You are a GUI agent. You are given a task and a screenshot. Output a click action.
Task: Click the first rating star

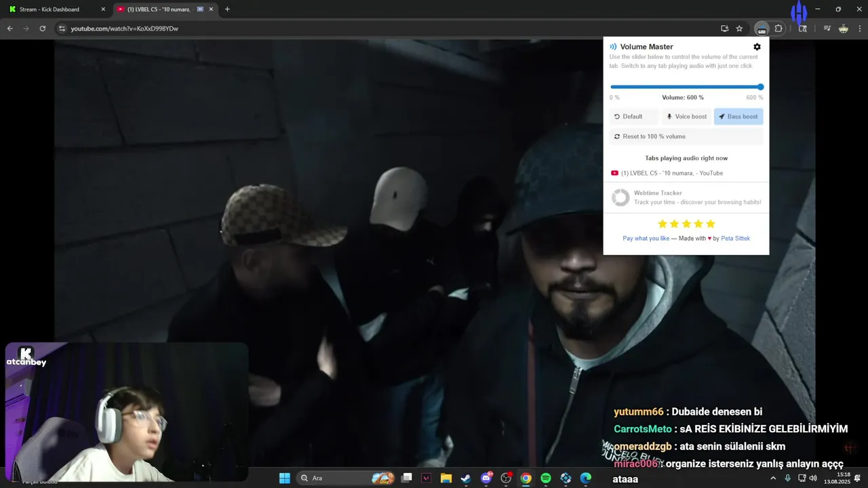click(663, 224)
